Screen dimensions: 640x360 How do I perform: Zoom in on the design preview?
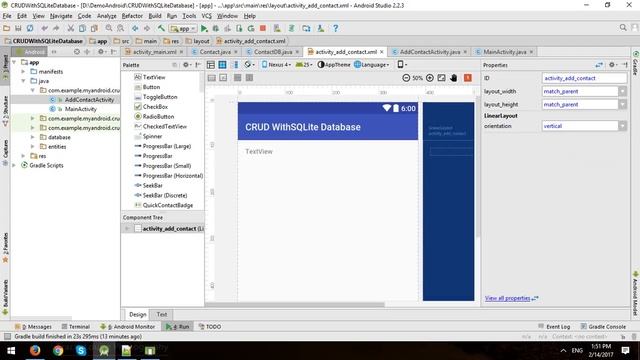[x=429, y=78]
